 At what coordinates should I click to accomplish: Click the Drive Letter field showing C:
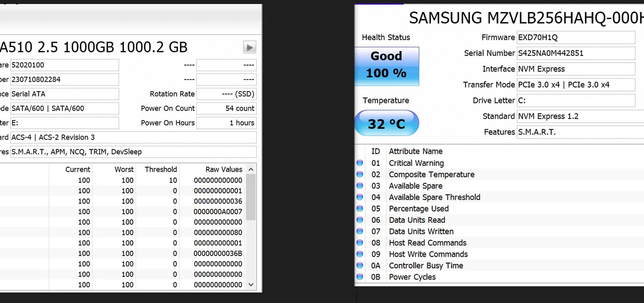(576, 100)
